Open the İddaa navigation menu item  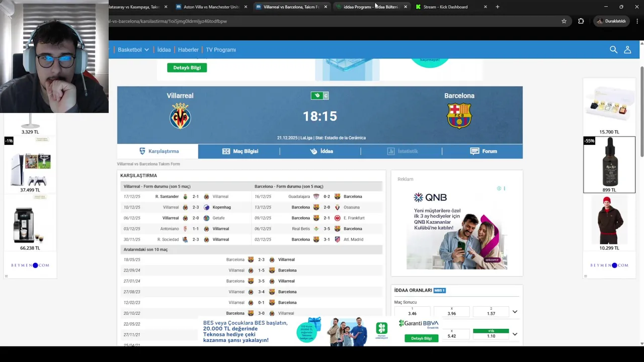click(x=164, y=50)
